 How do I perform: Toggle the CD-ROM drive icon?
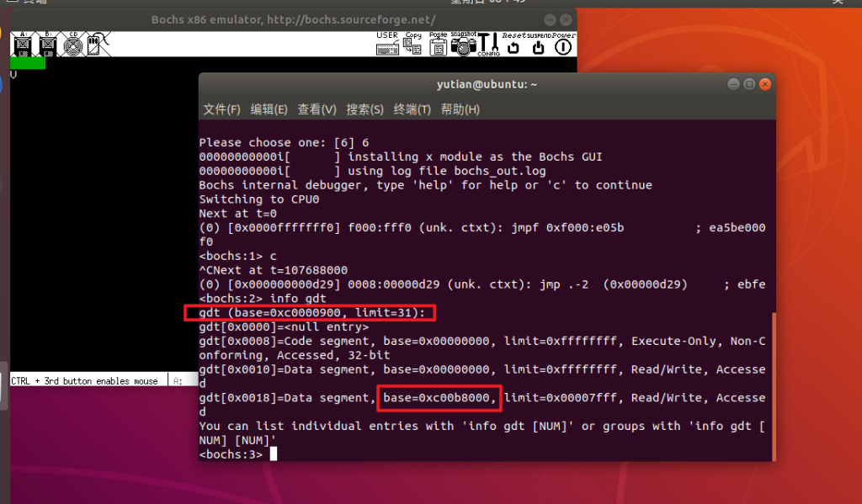coord(72,43)
